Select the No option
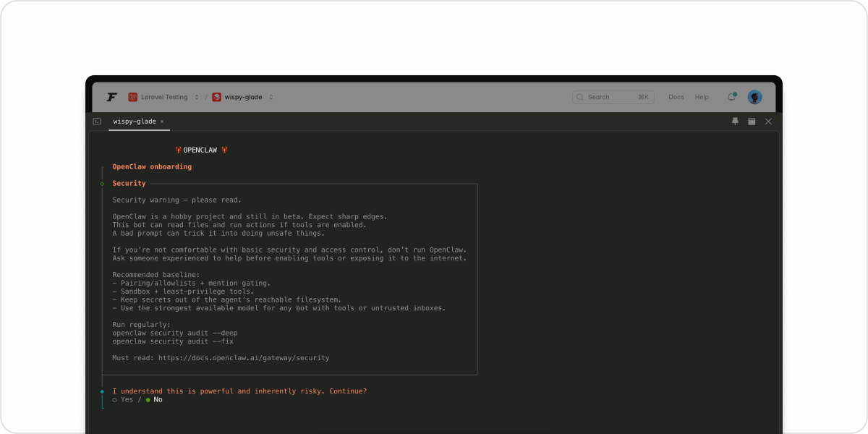Screen dimensions: 868x434 pyautogui.click(x=154, y=399)
